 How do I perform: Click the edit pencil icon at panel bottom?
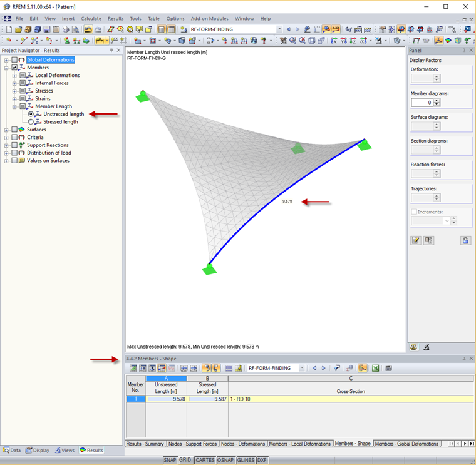click(416, 240)
